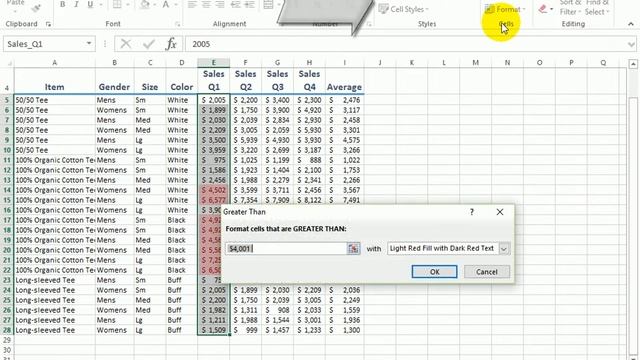Screen dimensions: 640x360
Task: Open the Fill Color dropdown arrow
Action: pyautogui.click(x=155, y=4)
